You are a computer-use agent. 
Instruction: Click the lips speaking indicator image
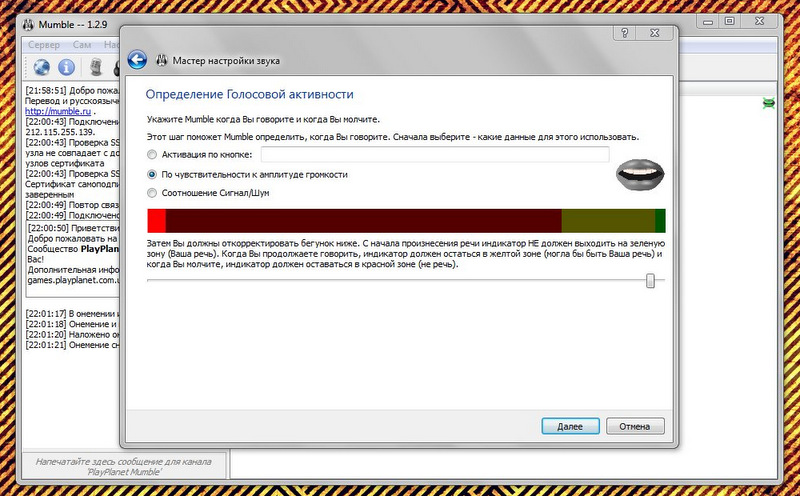(x=640, y=175)
